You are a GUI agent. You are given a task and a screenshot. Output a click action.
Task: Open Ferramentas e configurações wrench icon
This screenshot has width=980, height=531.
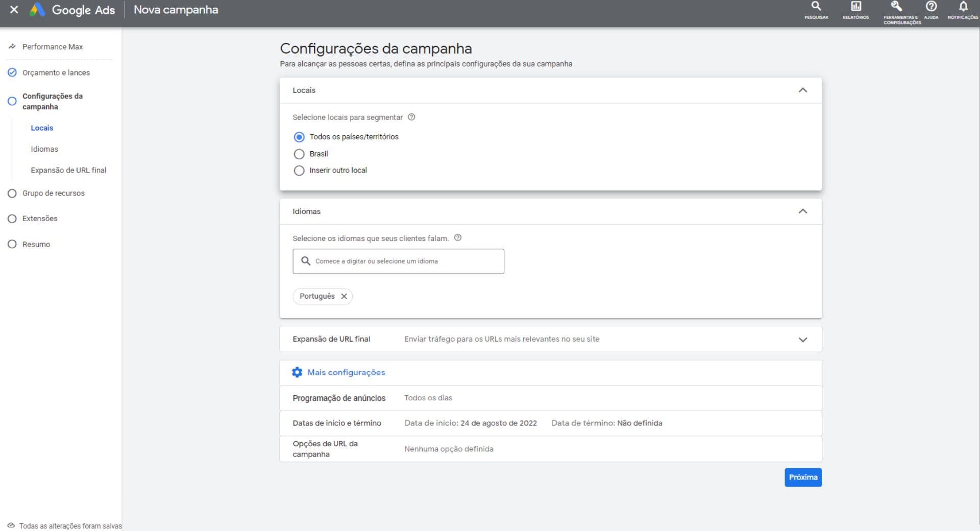[x=896, y=7]
